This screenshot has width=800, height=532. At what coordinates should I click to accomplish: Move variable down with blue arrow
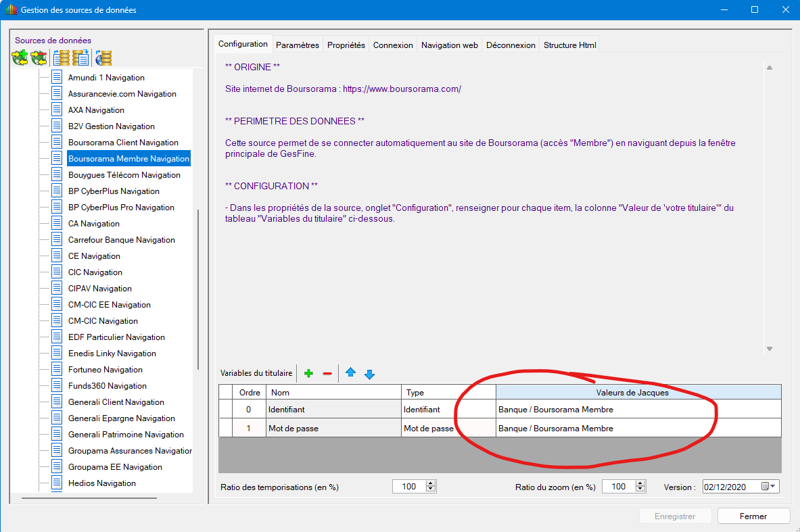369,373
